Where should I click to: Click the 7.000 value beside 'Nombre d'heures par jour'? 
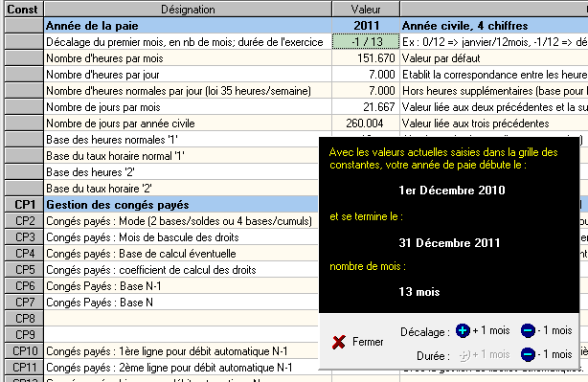[x=366, y=75]
